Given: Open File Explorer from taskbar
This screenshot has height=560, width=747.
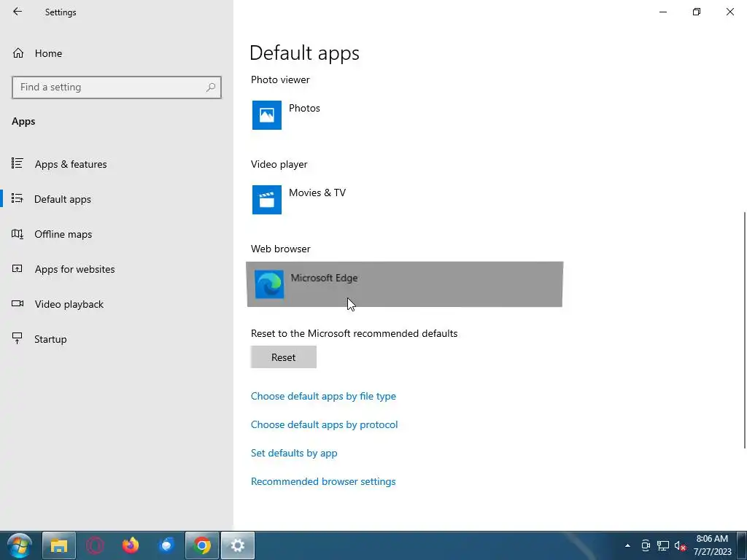Looking at the screenshot, I should click(58, 545).
